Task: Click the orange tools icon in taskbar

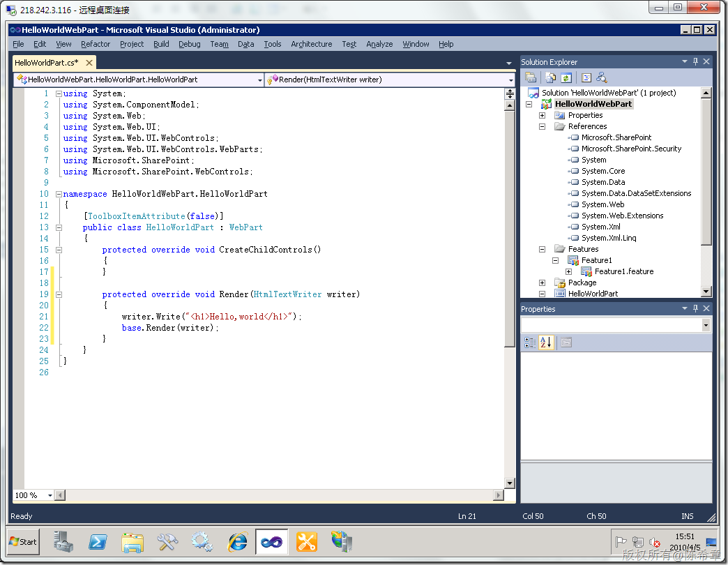Action: [x=306, y=542]
